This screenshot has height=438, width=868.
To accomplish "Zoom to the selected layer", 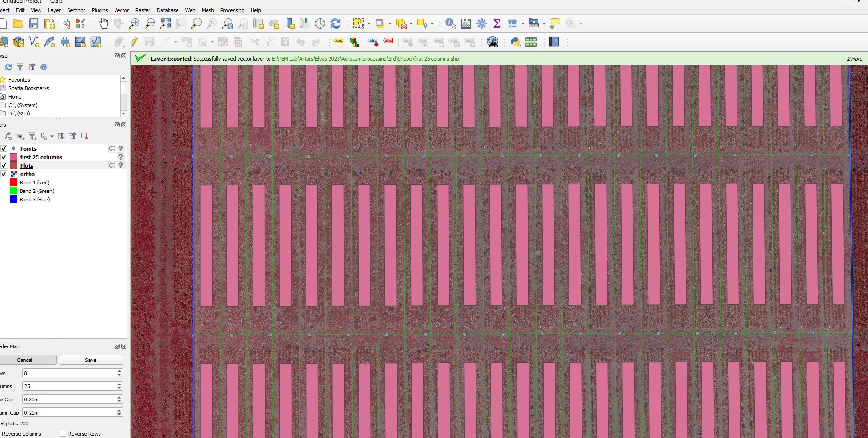I will (196, 23).
